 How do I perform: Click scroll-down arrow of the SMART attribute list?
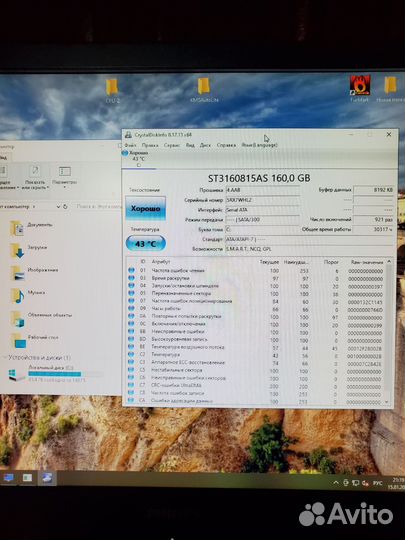point(387,402)
